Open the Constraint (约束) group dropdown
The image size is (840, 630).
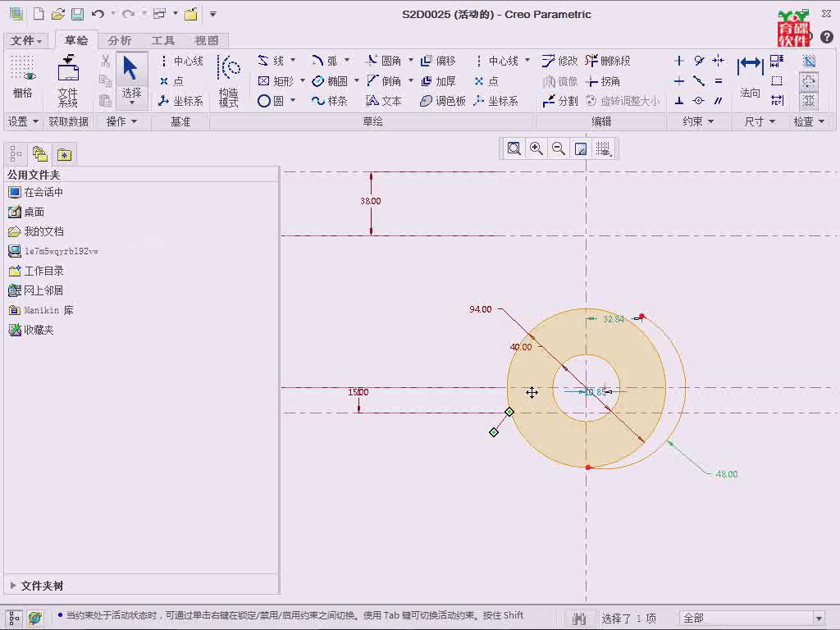pyautogui.click(x=698, y=121)
